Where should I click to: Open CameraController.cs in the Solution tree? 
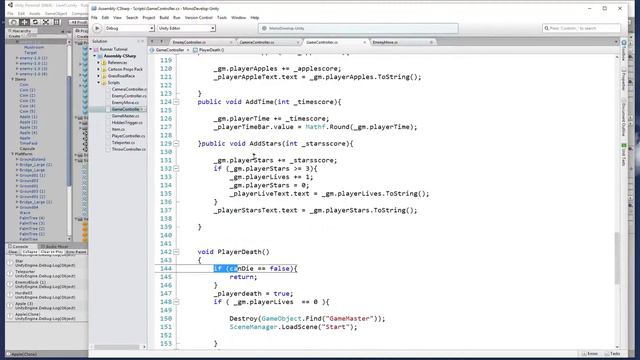pos(129,89)
